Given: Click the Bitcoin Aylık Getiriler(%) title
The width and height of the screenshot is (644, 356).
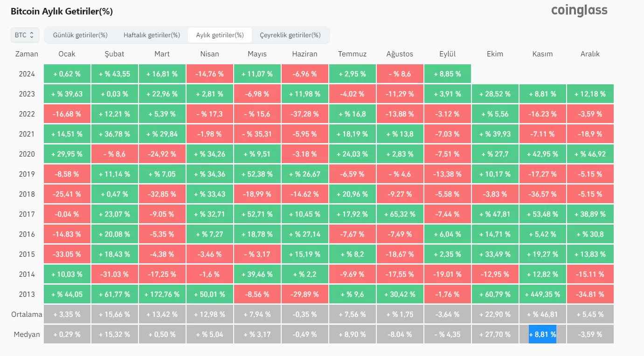Looking at the screenshot, I should pos(62,11).
